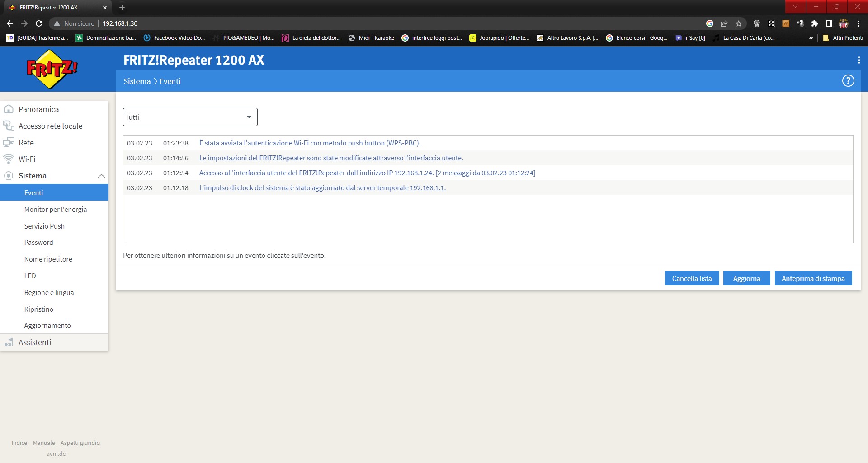Click the Assistenti icon
Screen dimensions: 868x463
(x=9, y=342)
